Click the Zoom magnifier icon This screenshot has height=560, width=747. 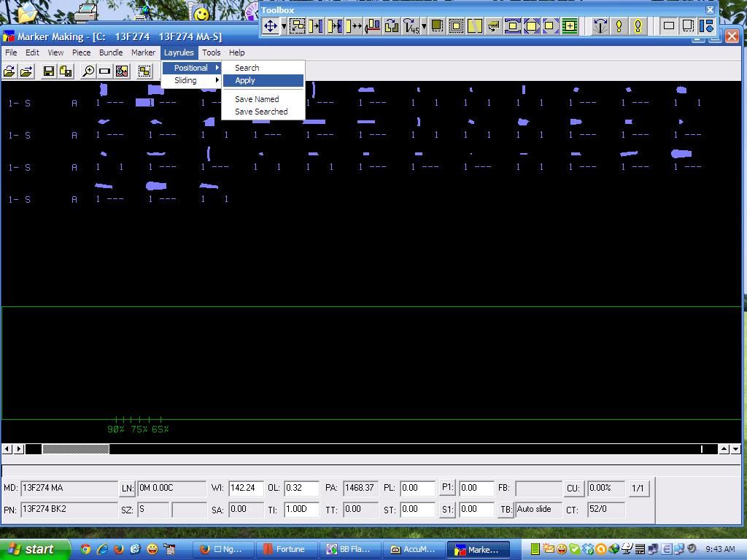point(88,71)
